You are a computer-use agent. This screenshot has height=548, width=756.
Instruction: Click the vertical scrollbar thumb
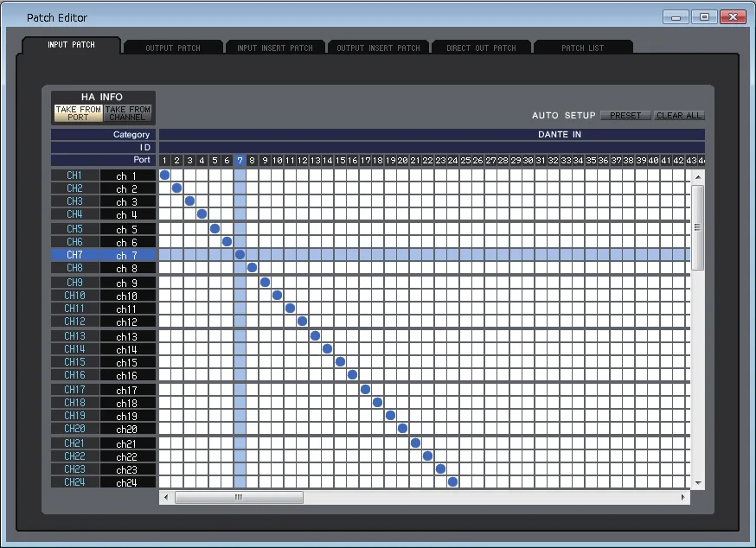point(698,227)
